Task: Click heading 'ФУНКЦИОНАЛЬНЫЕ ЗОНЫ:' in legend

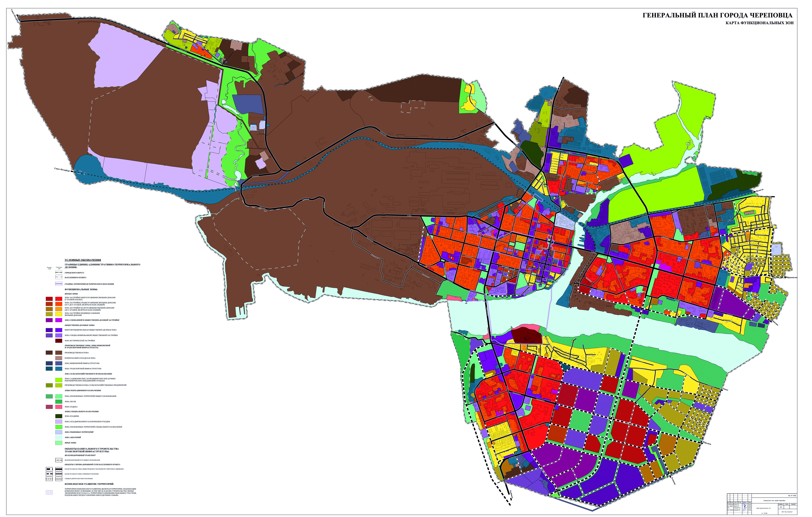Action: 81,290
